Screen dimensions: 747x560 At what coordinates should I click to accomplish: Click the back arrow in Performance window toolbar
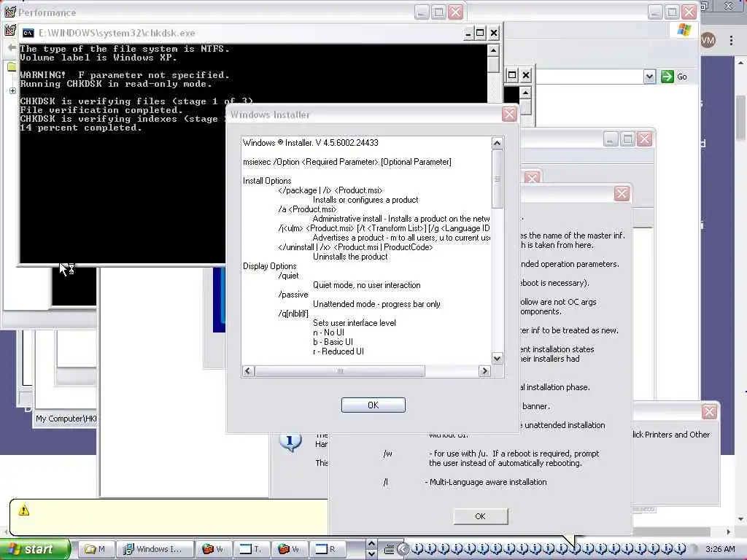click(x=12, y=47)
